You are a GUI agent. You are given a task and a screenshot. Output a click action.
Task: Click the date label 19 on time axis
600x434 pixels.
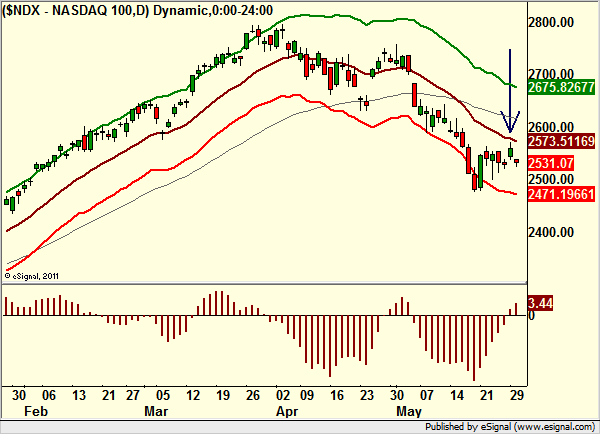(223, 395)
